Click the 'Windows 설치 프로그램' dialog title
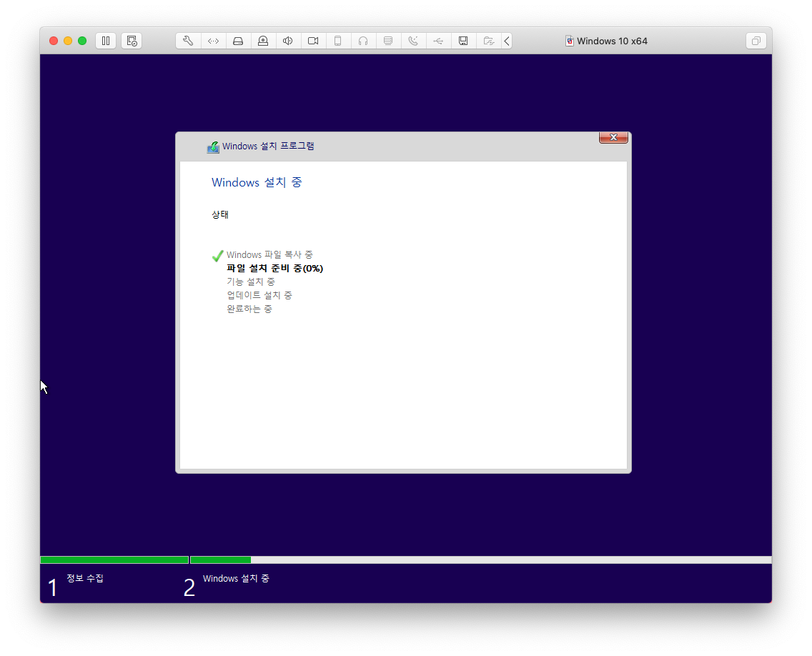The image size is (812, 656). 268,146
